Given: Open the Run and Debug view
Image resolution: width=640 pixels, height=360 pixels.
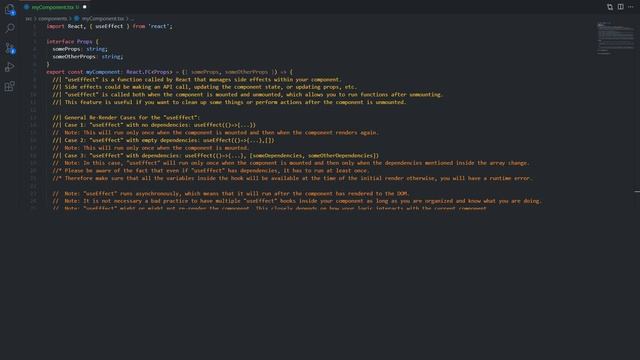Looking at the screenshot, I should (x=10, y=67).
